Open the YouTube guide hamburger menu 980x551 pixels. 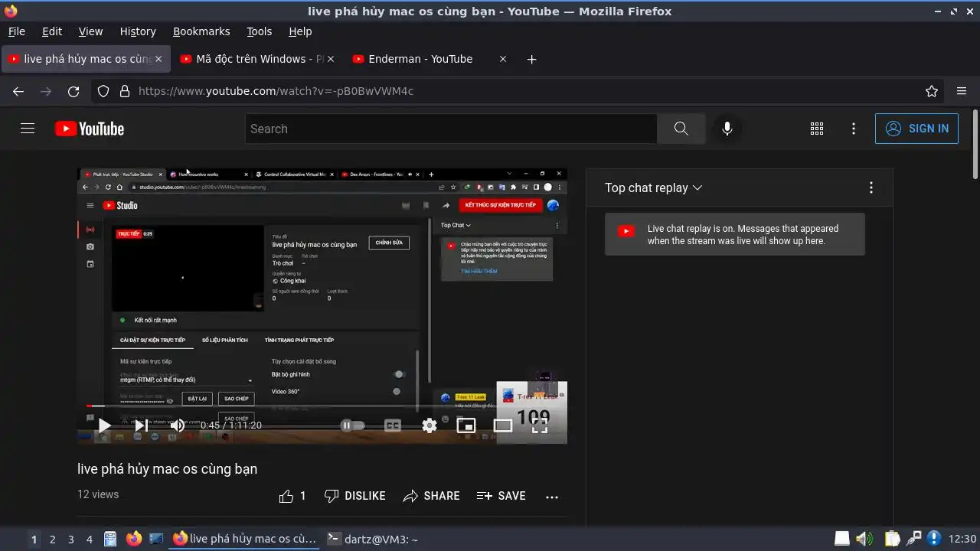28,129
